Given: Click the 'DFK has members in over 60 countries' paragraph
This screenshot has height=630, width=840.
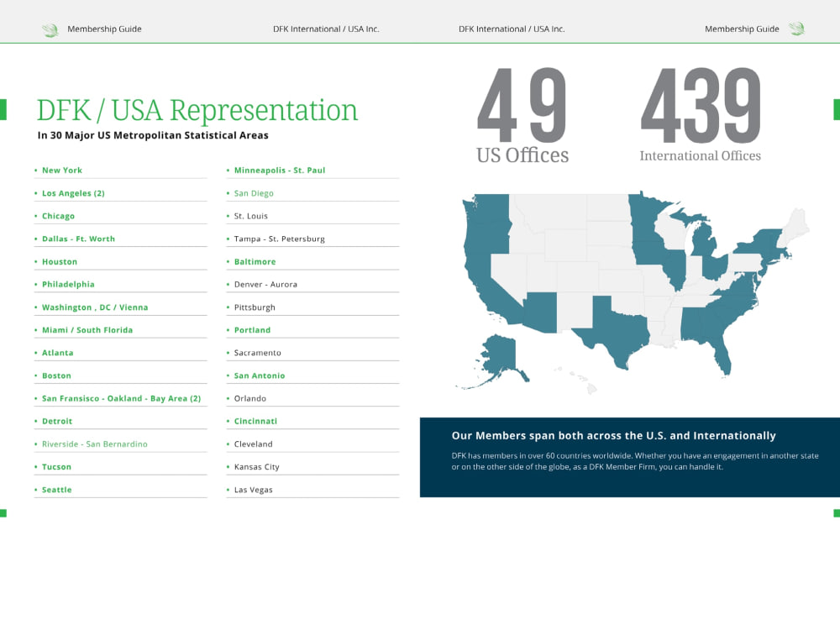Looking at the screenshot, I should coord(635,461).
